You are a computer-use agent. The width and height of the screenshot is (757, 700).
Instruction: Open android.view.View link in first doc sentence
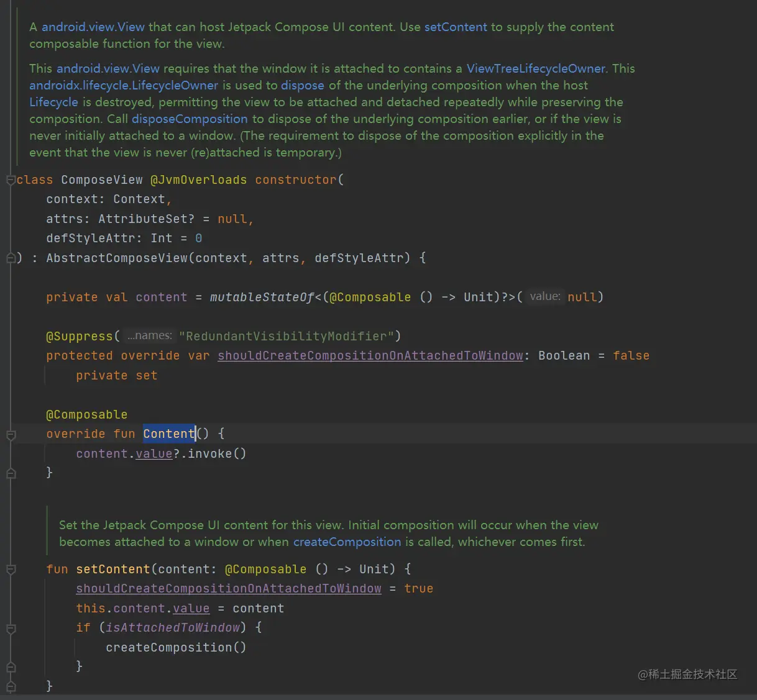coord(93,27)
